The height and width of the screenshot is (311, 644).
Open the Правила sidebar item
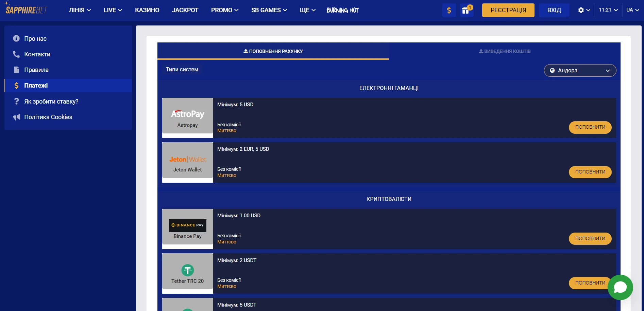pyautogui.click(x=68, y=70)
